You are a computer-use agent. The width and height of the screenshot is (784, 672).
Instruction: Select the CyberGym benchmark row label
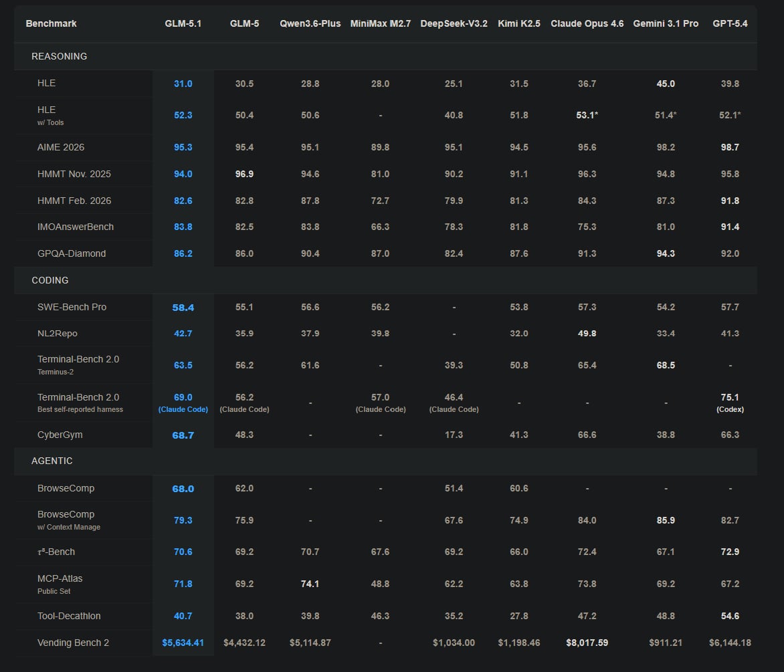click(60, 435)
